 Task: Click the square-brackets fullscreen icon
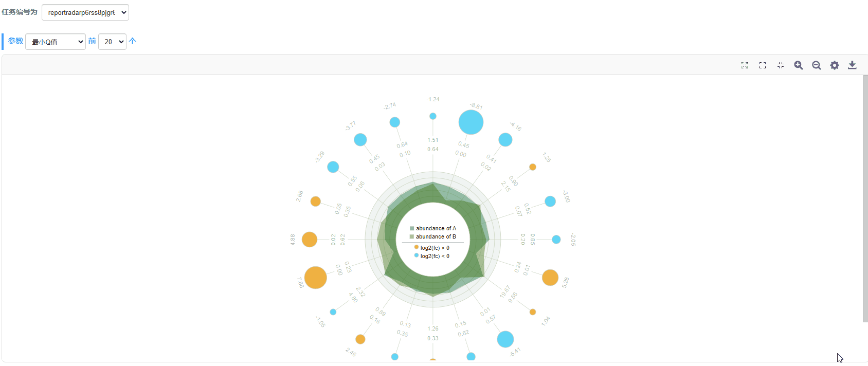coord(763,65)
